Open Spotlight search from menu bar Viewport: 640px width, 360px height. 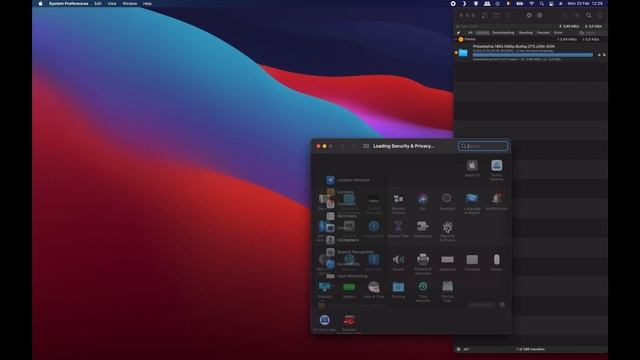pos(542,4)
